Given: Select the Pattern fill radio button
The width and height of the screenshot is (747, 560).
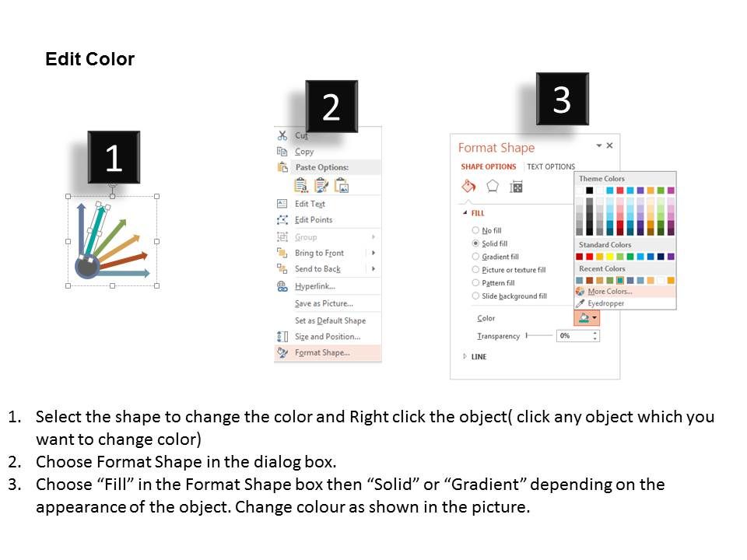Looking at the screenshot, I should point(475,283).
